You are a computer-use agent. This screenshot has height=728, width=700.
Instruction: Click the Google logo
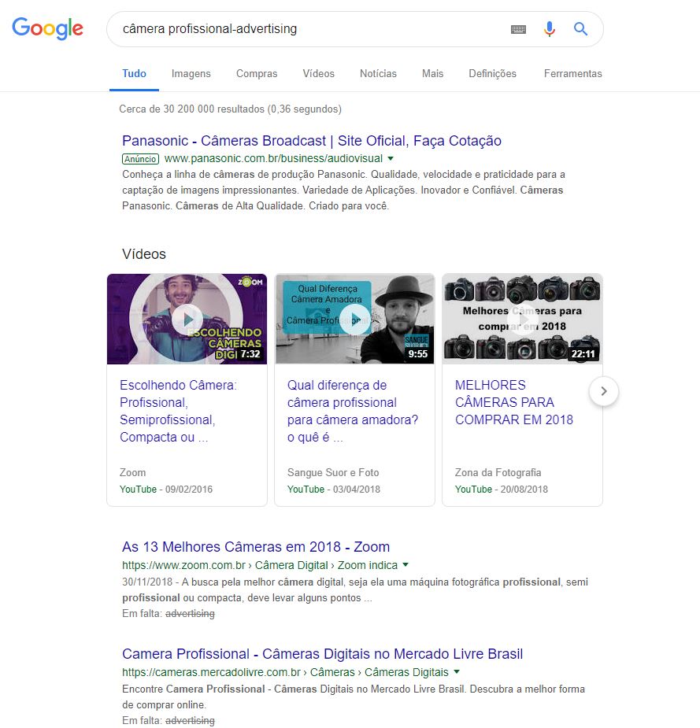(47, 29)
